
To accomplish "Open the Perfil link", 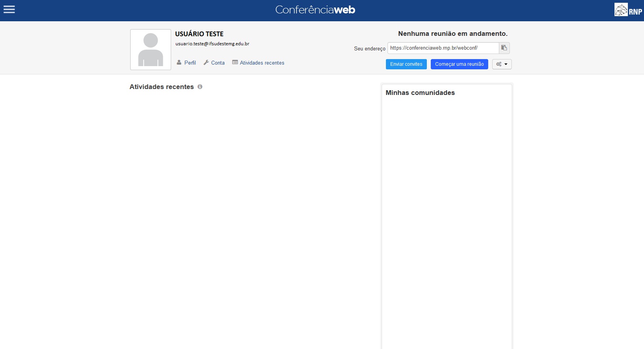I will tap(190, 63).
